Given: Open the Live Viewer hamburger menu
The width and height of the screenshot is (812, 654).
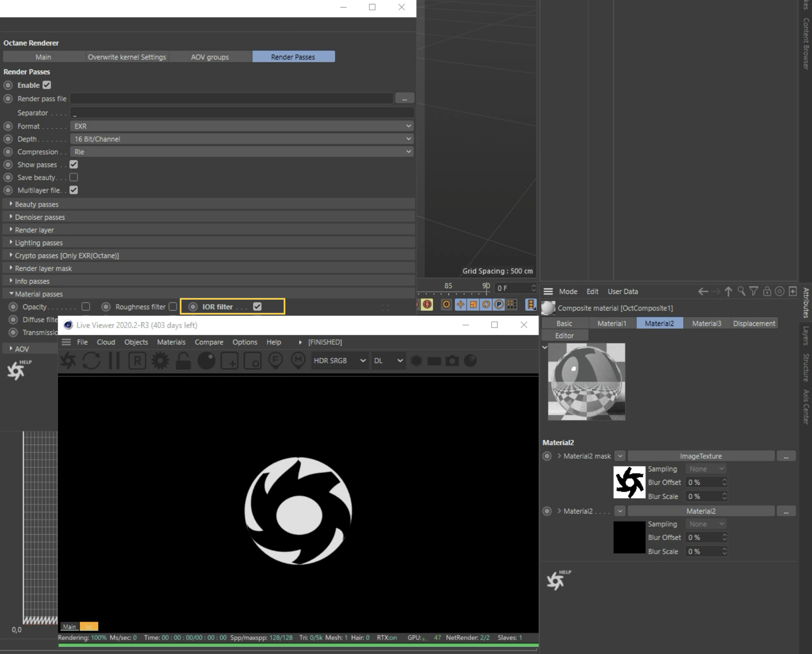Looking at the screenshot, I should [66, 342].
